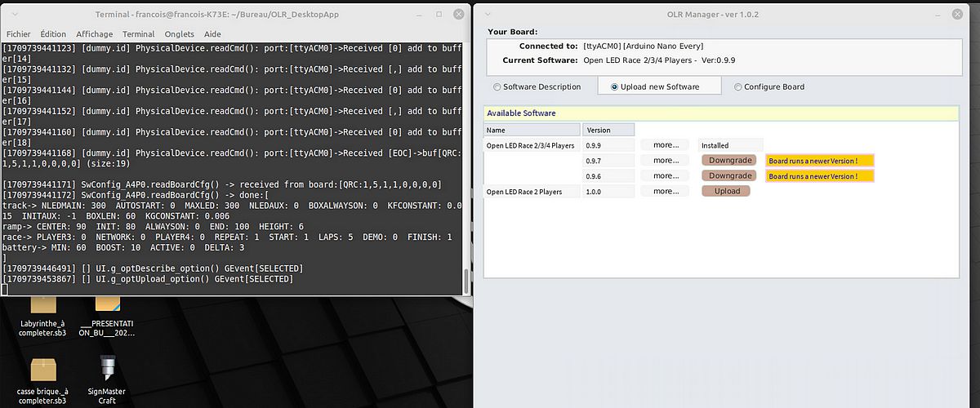Image resolution: width=980 pixels, height=408 pixels.
Task: Downgrade to version 0.9.6
Action: pos(729,176)
